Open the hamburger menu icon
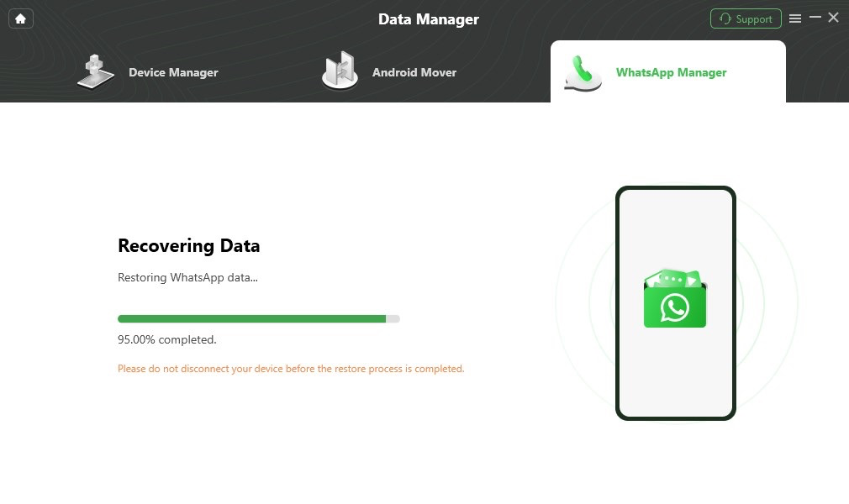The image size is (849, 504). point(795,18)
